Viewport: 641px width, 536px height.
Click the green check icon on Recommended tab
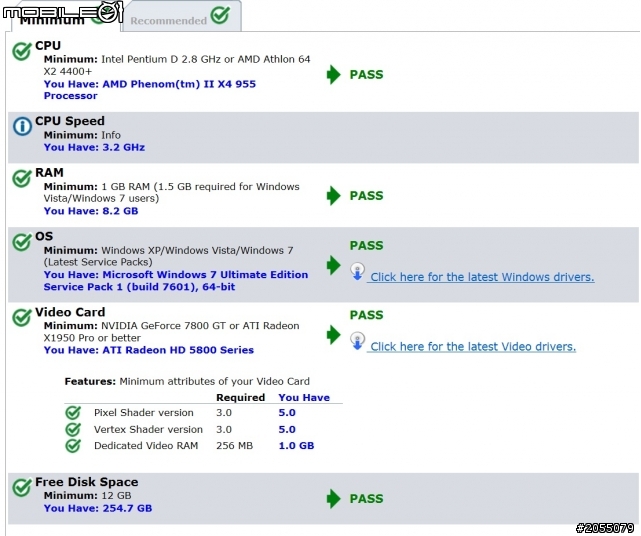coord(220,15)
